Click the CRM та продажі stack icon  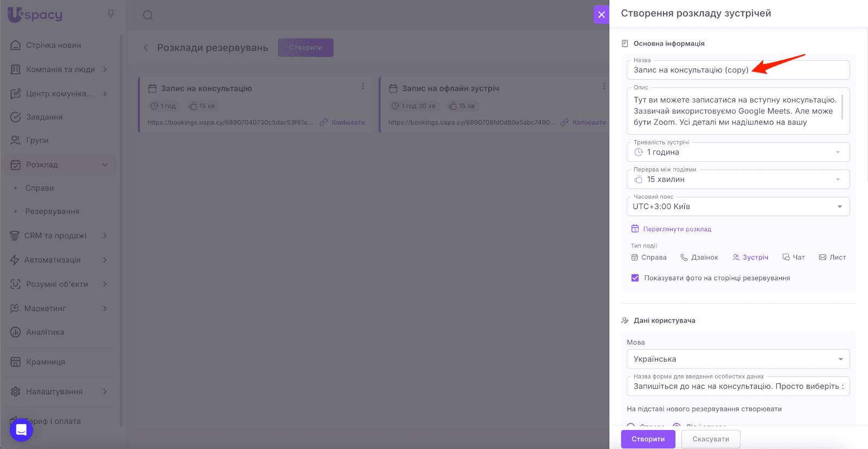point(15,236)
